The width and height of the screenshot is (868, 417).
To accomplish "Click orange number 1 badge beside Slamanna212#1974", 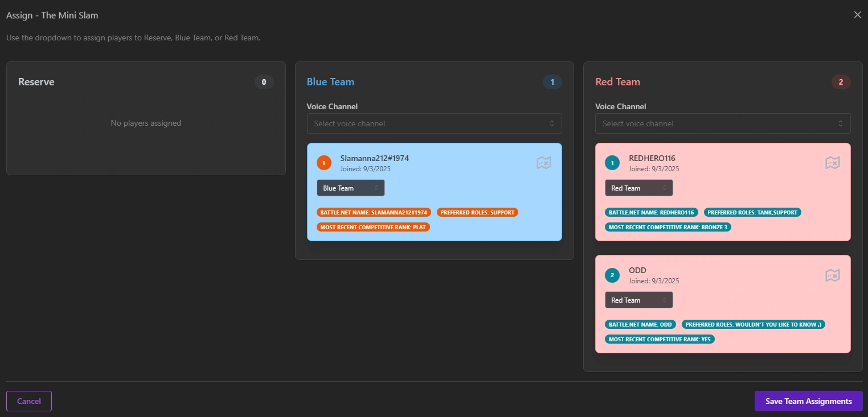I will (x=324, y=163).
